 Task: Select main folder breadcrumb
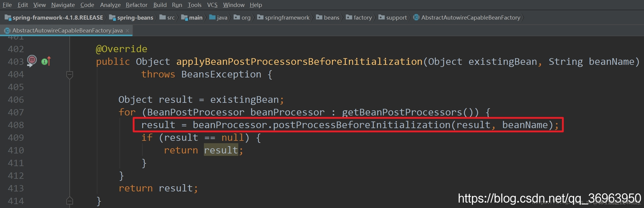[x=192, y=17]
